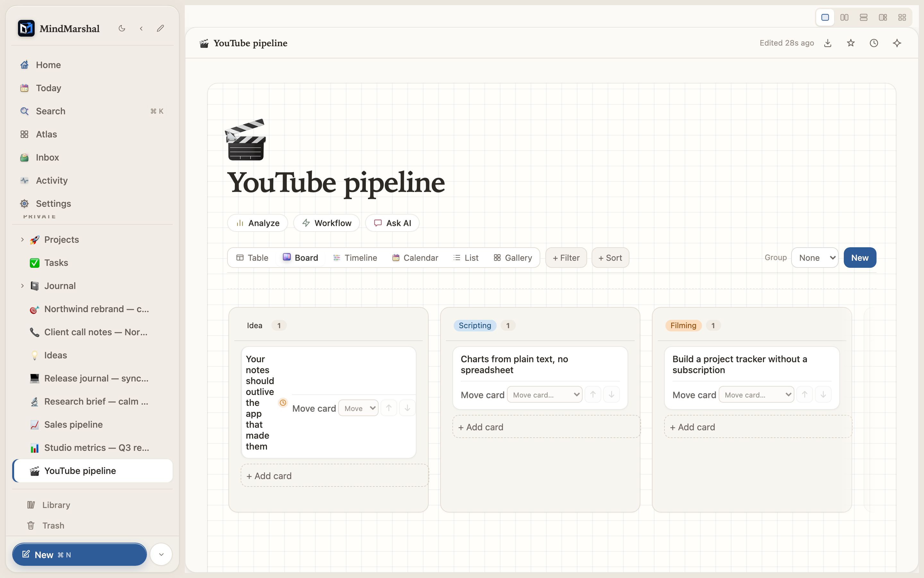924x578 pixels.
Task: Collapse sidebar with left chevron
Action: tap(141, 28)
